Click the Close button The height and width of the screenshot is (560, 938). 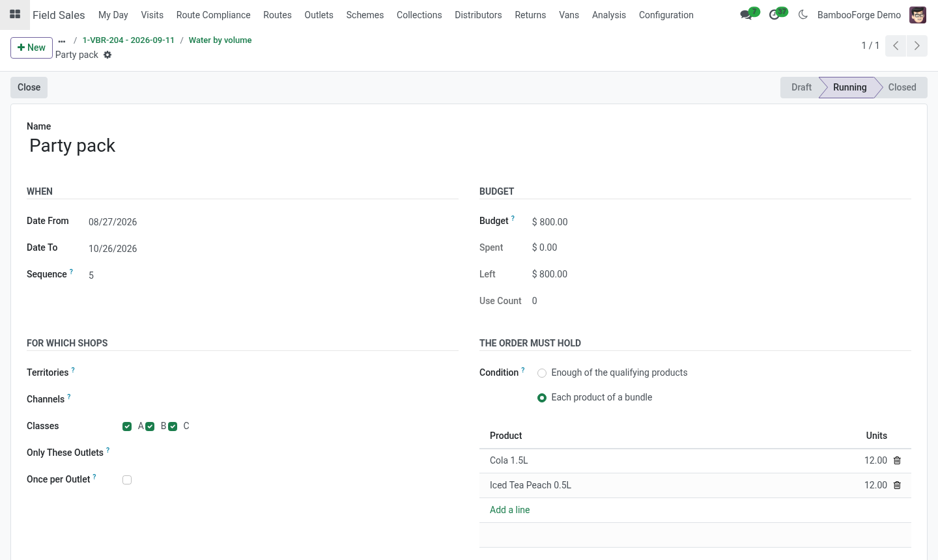[29, 87]
